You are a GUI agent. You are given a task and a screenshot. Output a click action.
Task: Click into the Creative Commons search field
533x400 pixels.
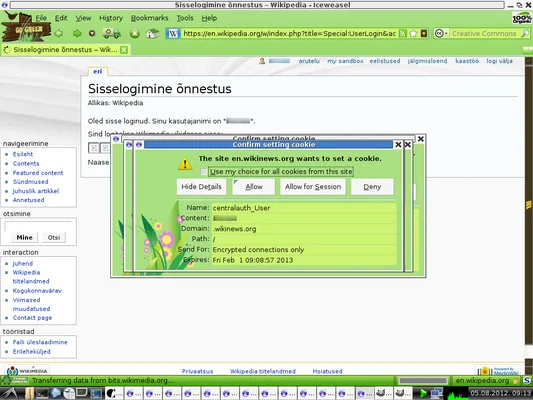pyautogui.click(x=484, y=33)
